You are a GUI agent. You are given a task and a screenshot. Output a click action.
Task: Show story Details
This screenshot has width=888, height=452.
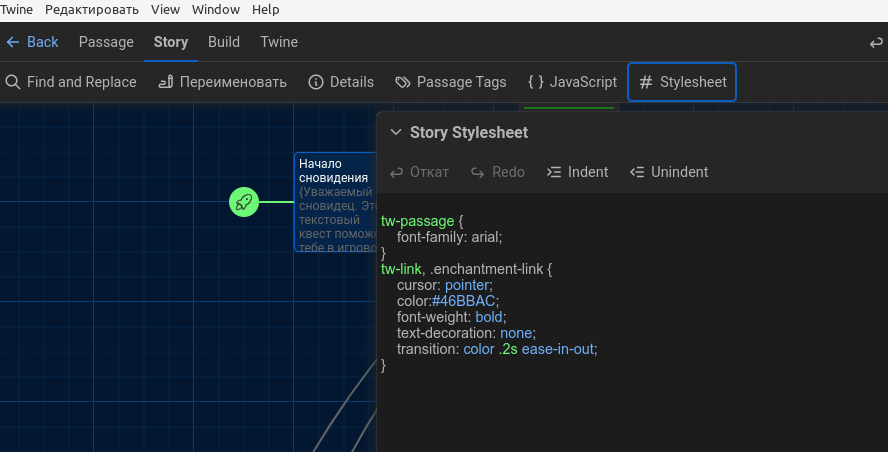tap(341, 82)
